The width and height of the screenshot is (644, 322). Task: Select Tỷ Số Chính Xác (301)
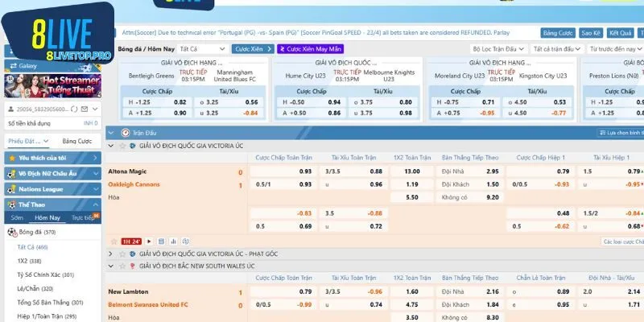46,275
